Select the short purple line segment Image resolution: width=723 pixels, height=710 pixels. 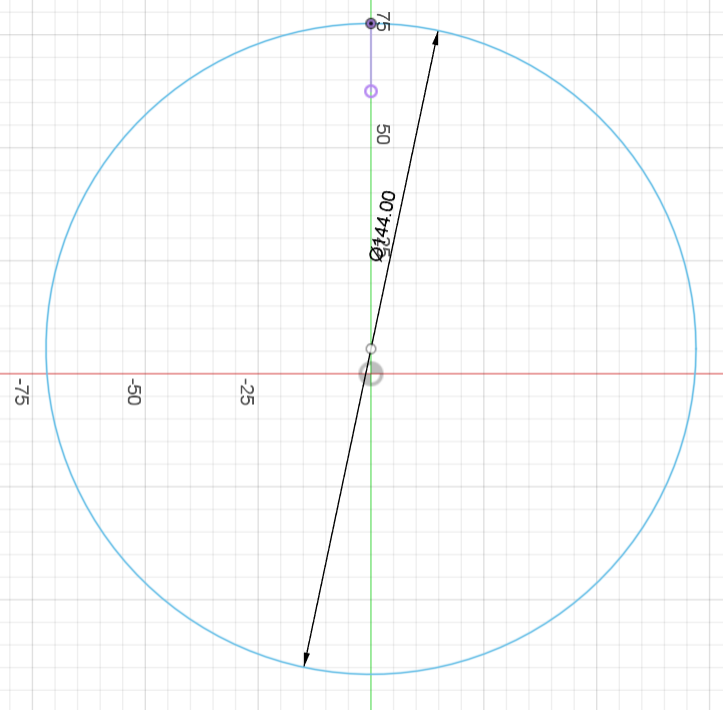click(371, 58)
